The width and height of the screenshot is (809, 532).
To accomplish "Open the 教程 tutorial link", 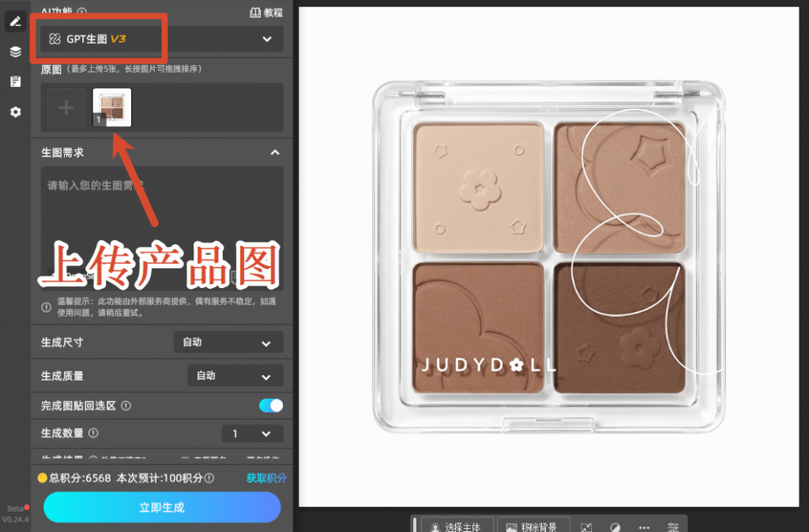I will click(266, 13).
